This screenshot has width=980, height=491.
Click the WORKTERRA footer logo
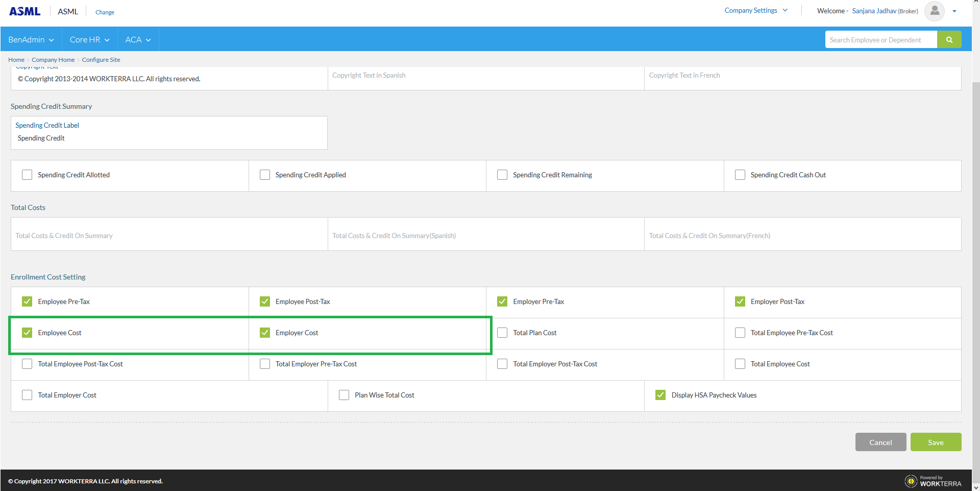(933, 481)
